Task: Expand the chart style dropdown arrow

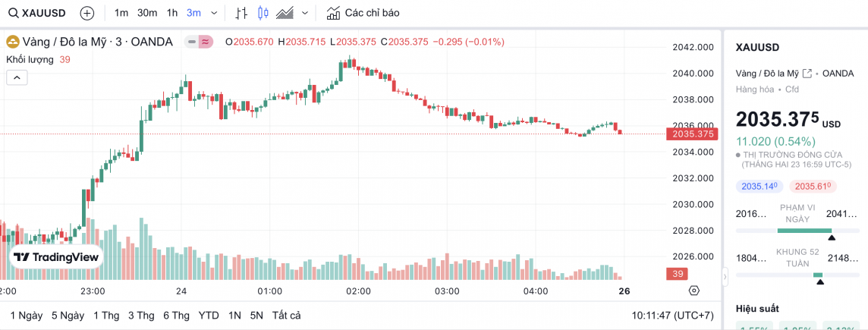Action: (x=305, y=13)
